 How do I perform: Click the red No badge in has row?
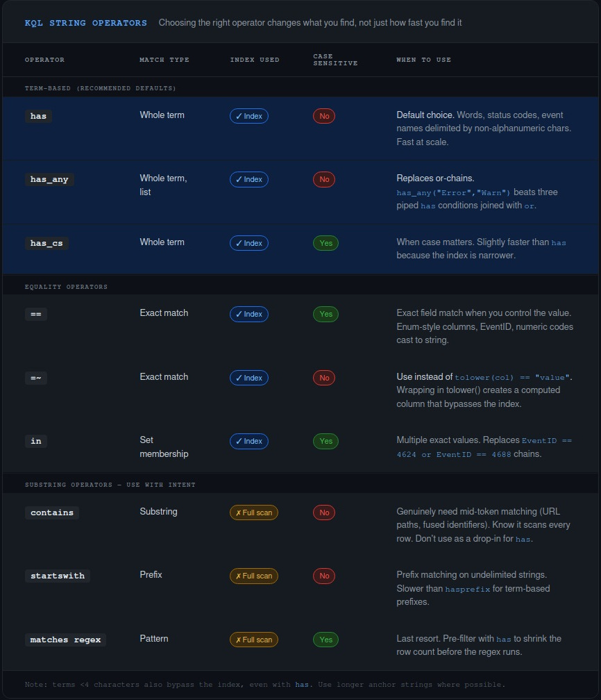click(323, 116)
